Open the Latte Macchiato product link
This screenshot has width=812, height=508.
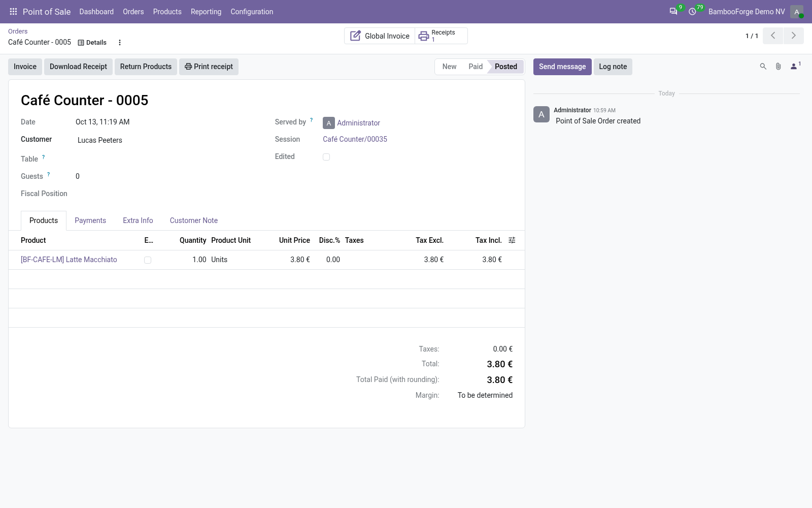point(69,260)
